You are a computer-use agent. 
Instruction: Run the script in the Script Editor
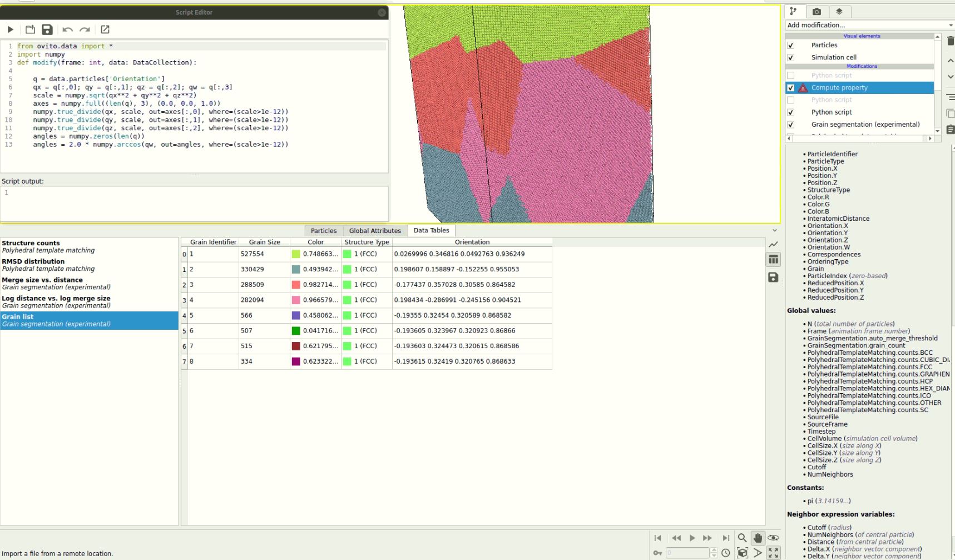(10, 29)
